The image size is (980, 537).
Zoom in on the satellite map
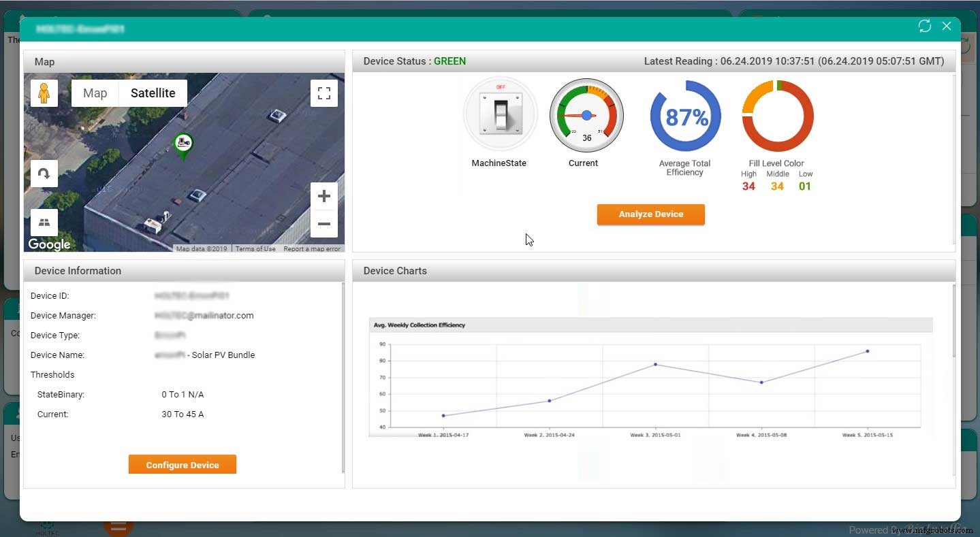click(324, 196)
